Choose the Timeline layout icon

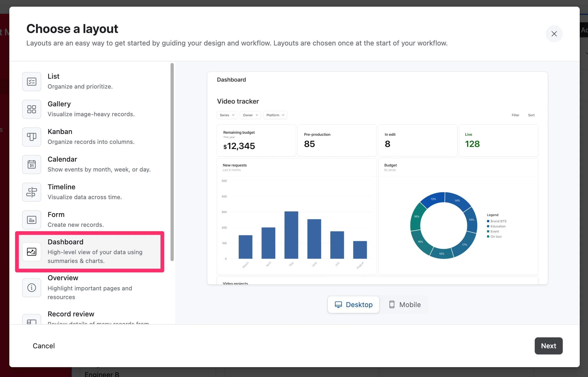[x=32, y=192]
